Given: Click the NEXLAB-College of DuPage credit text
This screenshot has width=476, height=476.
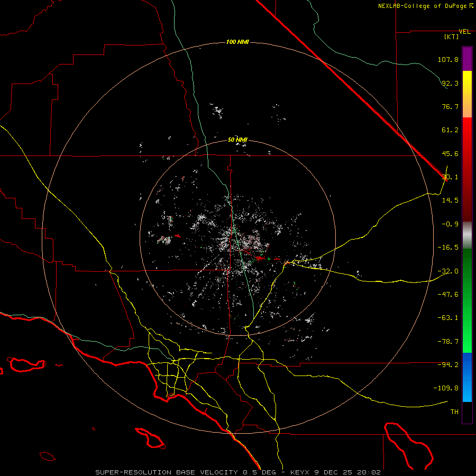Looking at the screenshot, I should coord(425,6).
